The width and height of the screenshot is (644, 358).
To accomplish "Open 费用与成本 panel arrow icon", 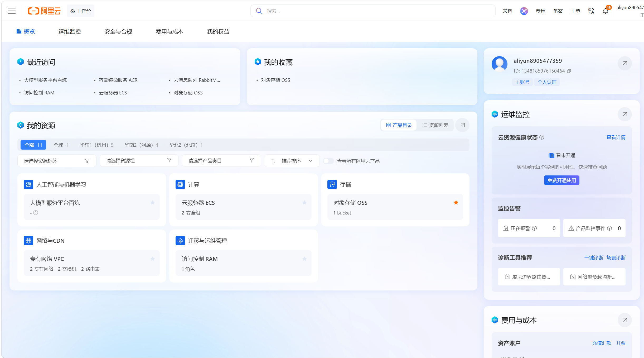I will pyautogui.click(x=625, y=320).
